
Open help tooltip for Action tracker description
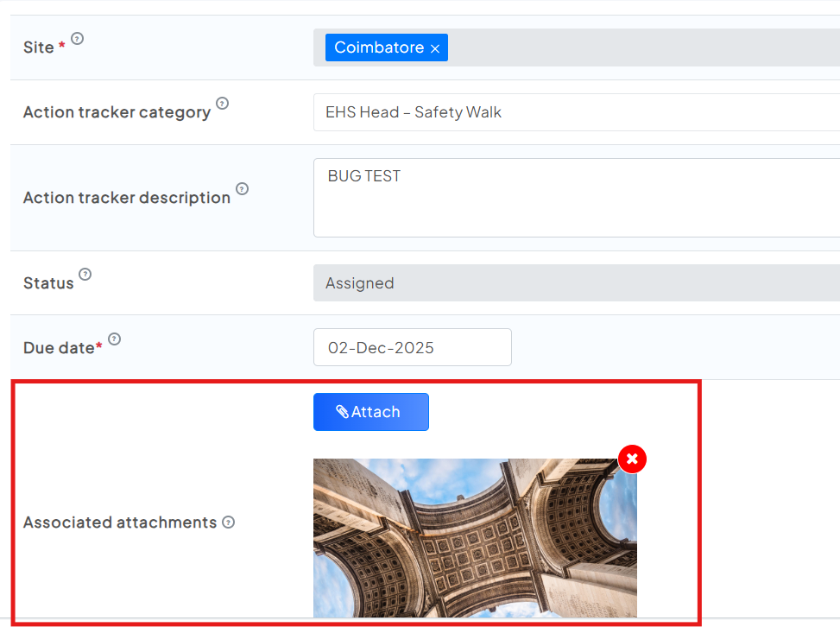[x=242, y=189]
